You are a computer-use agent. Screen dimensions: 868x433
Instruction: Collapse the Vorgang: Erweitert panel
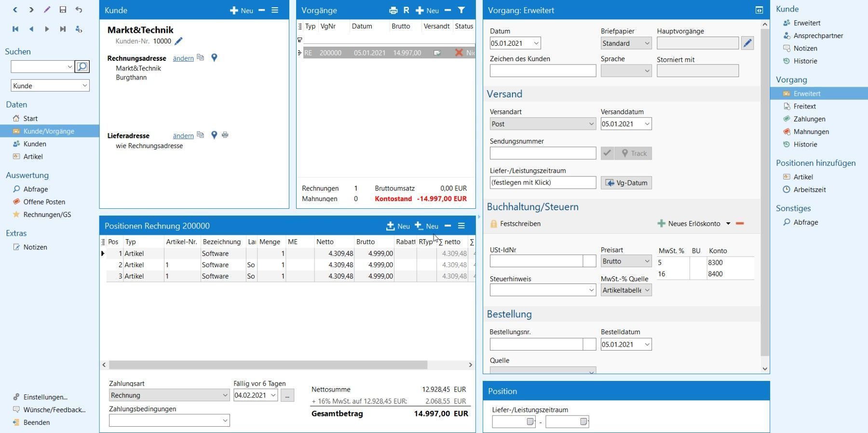pyautogui.click(x=759, y=10)
